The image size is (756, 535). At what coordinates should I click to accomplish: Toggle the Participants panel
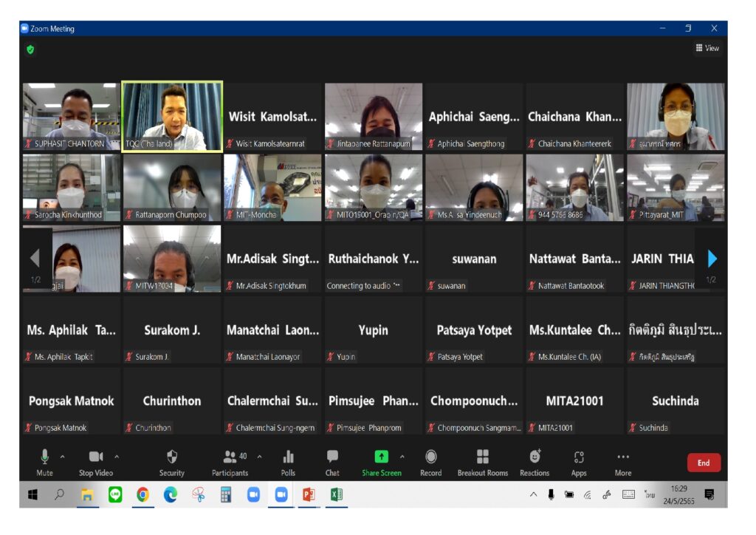coord(231,457)
